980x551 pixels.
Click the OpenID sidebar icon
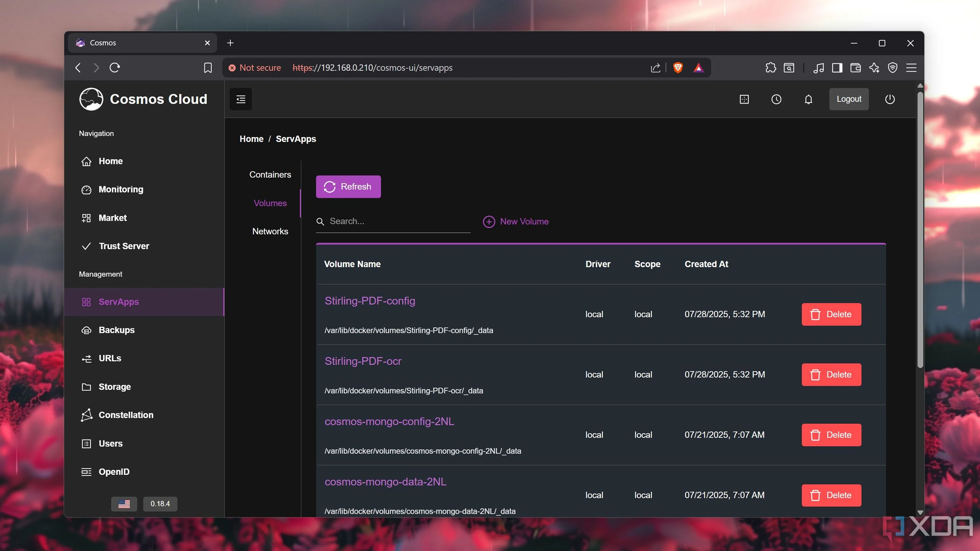[x=86, y=472]
